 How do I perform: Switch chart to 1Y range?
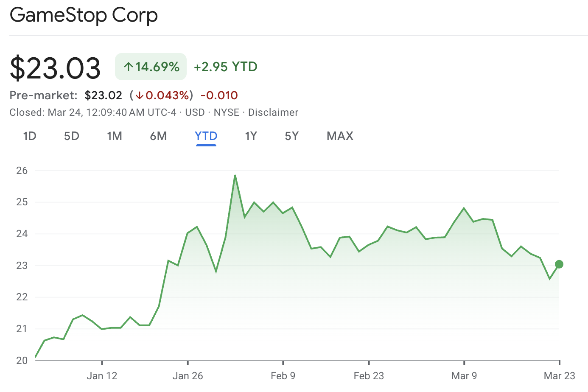point(251,136)
